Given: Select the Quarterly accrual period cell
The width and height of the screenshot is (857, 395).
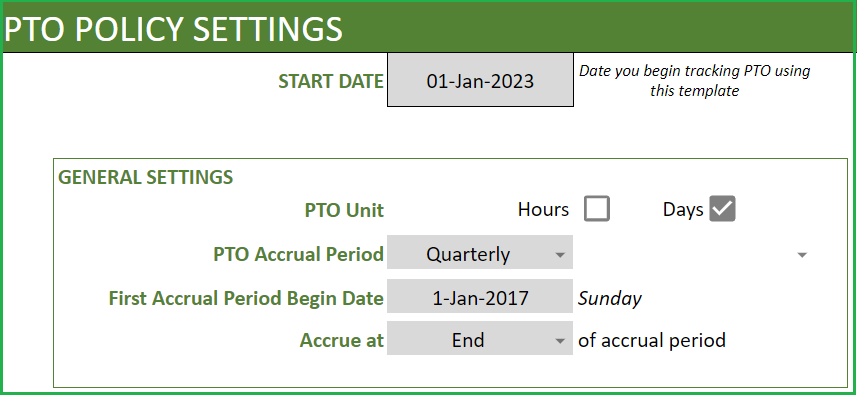Looking at the screenshot, I should click(480, 254).
